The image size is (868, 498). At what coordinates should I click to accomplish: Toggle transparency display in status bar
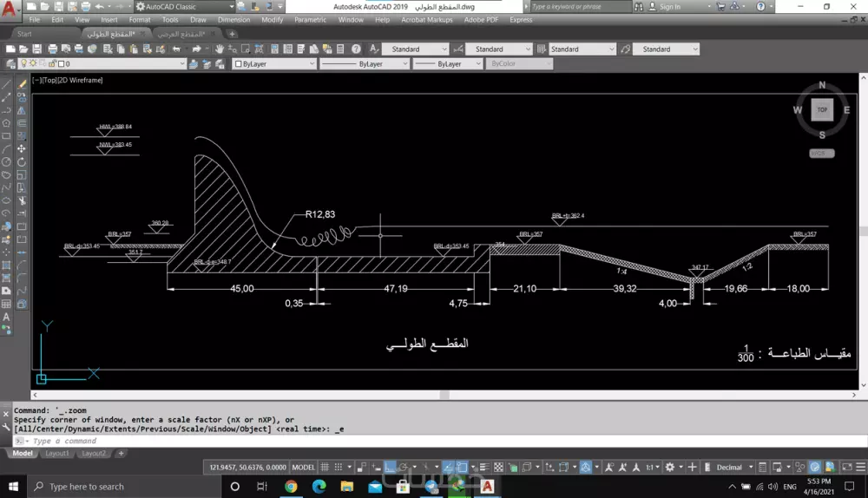click(x=498, y=467)
